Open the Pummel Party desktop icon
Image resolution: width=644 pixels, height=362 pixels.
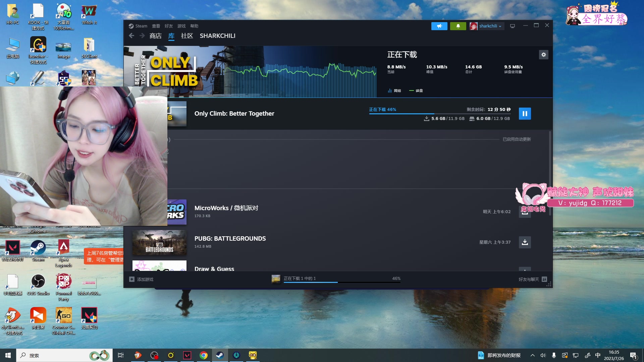tap(63, 287)
